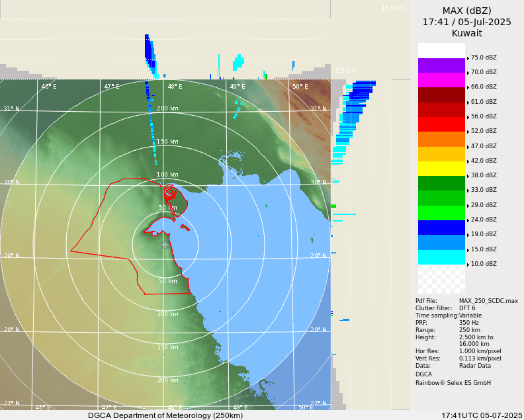This screenshot has height=420, width=524.
Task: Click the '19.0 dBZ' legend label
Action: 484,234
